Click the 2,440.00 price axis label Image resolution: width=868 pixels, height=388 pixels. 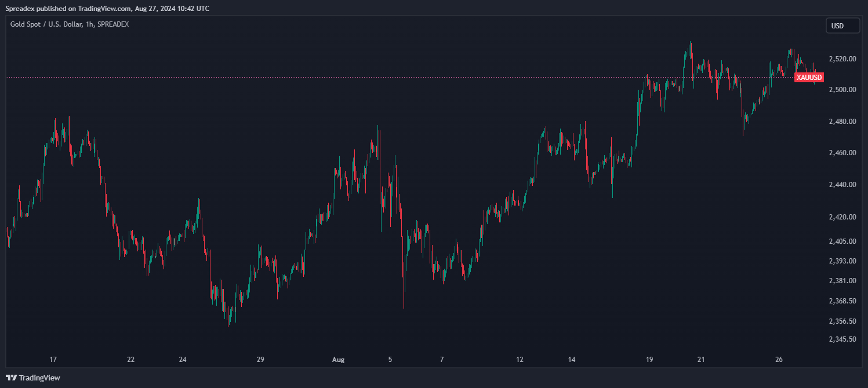[843, 185]
